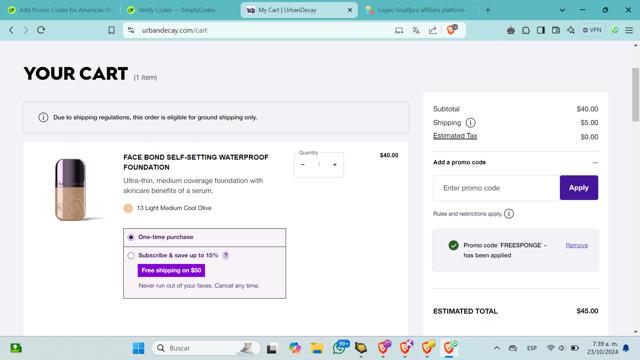
Task: Show hidden system tray icons
Action: click(x=497, y=348)
